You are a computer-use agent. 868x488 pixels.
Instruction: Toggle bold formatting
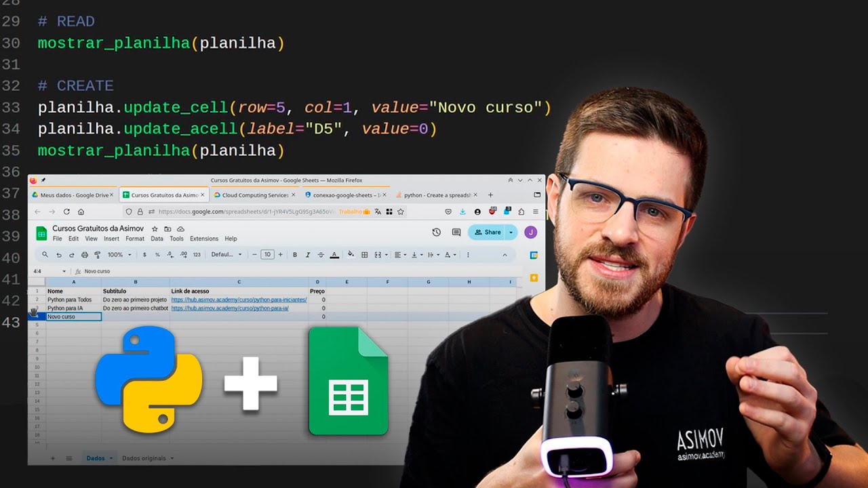coord(295,255)
